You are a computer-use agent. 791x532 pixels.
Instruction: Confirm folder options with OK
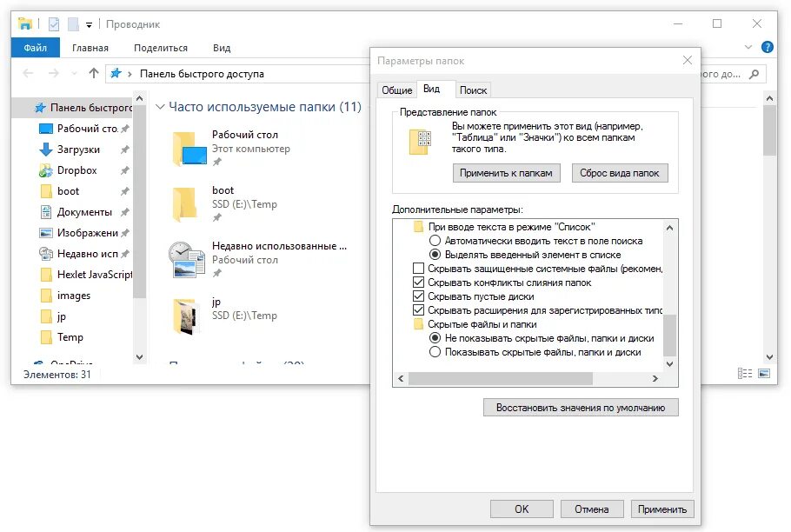click(522, 509)
